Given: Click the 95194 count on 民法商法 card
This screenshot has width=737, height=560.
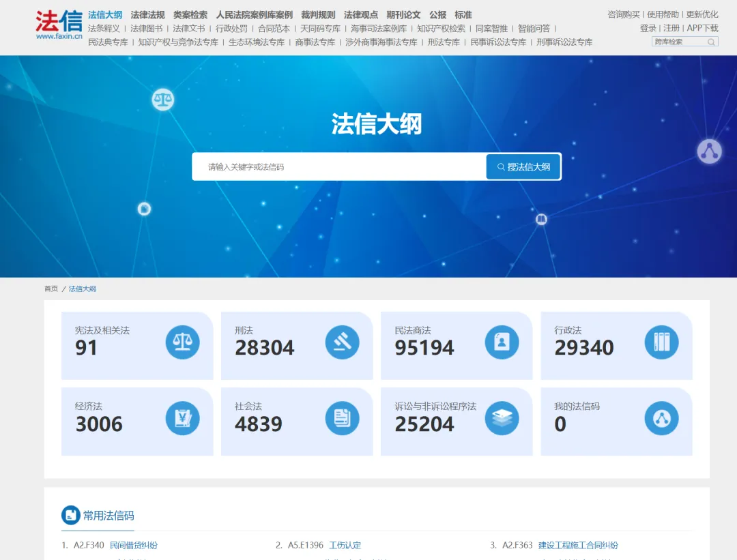Looking at the screenshot, I should click(424, 348).
